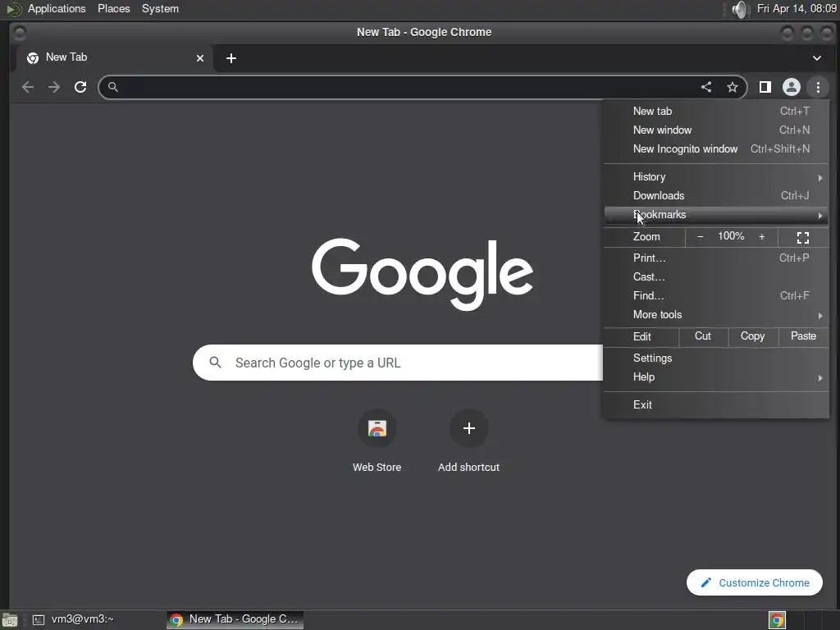Open a New Incognito window
Viewport: 840px width, 630px height.
tap(715, 149)
